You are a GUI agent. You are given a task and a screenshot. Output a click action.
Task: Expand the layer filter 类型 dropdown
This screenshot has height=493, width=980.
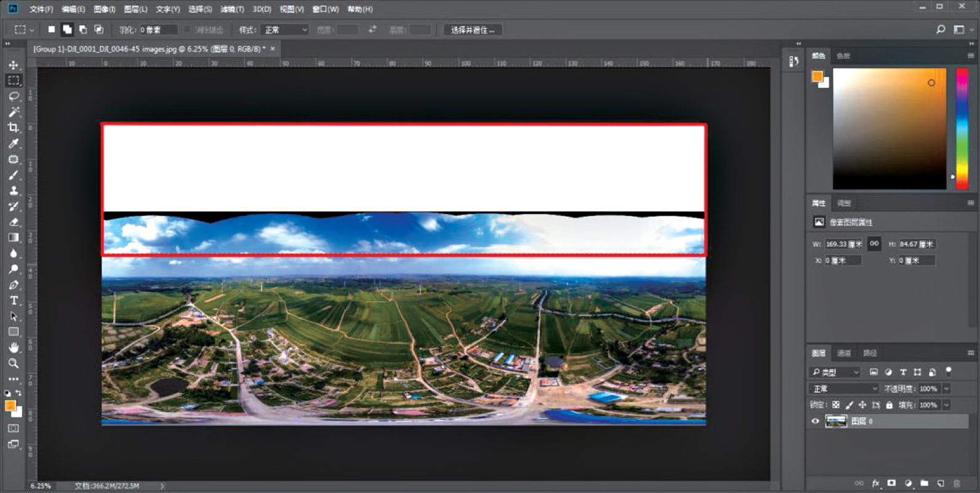[835, 372]
